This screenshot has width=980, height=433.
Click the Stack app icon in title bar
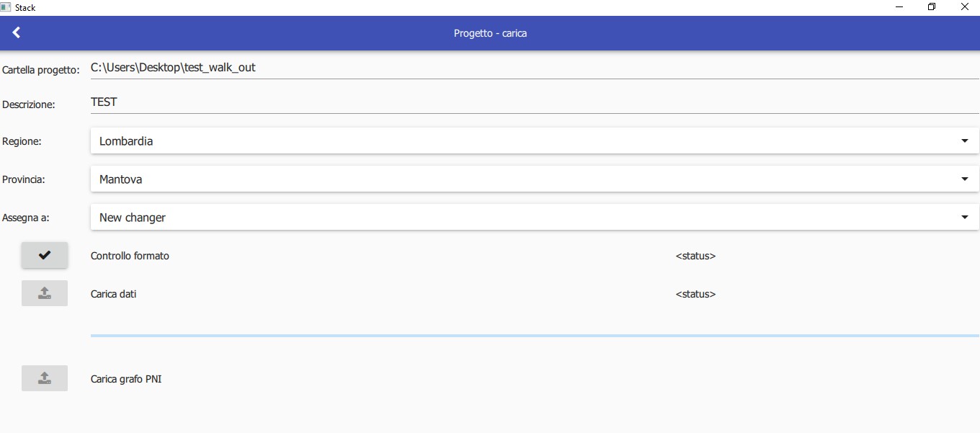pos(6,7)
